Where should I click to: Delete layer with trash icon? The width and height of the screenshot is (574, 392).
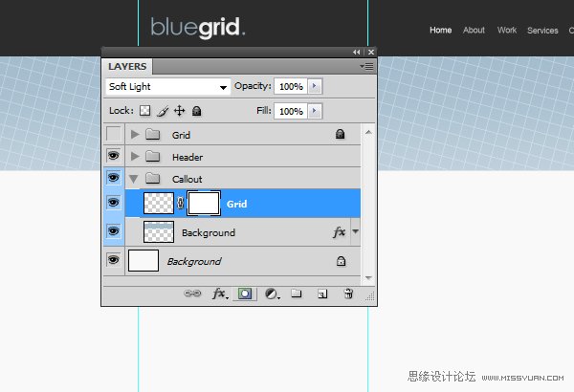(348, 294)
